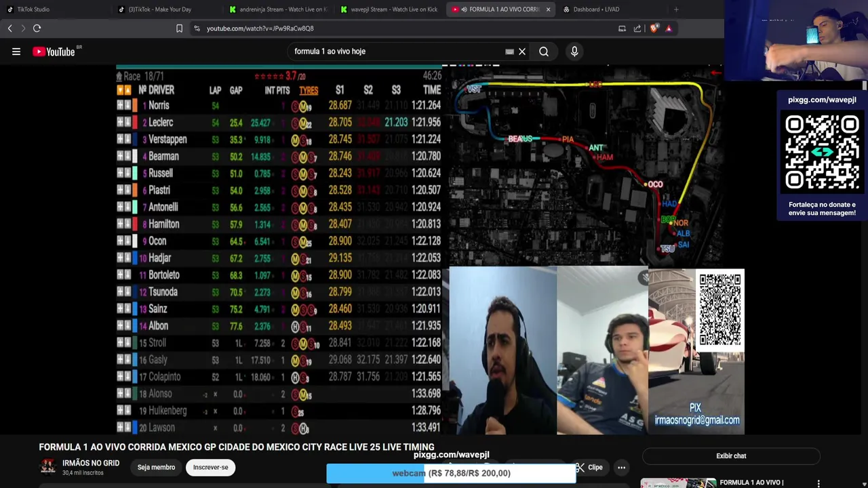Click the Norris row in timing table

[279, 106]
